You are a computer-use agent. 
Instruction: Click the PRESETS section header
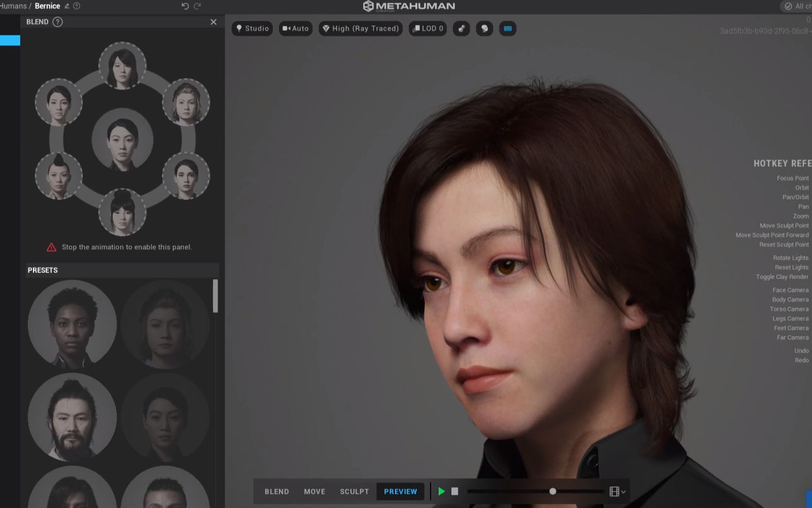point(122,270)
